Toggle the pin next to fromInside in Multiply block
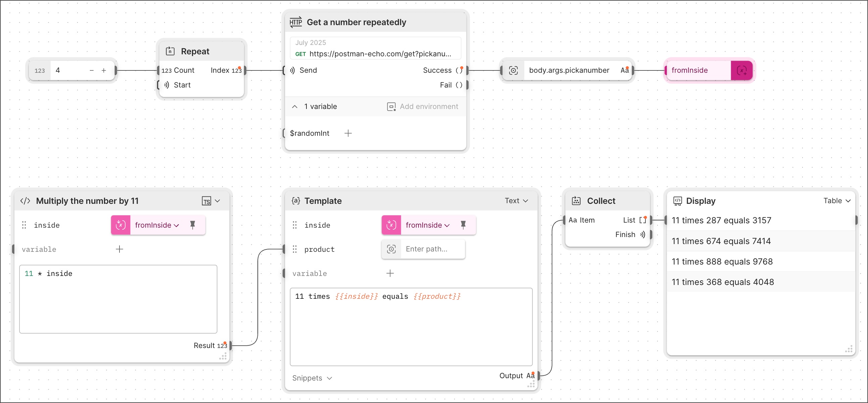 click(x=193, y=225)
